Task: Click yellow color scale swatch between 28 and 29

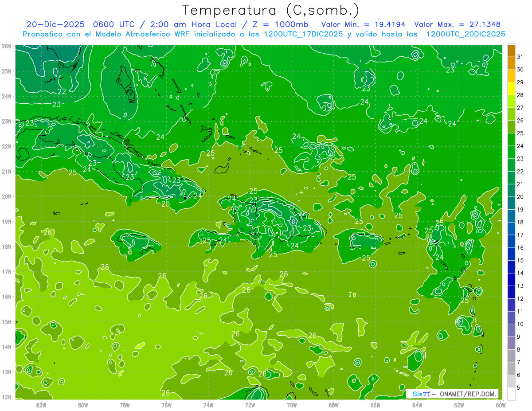Action: point(511,89)
